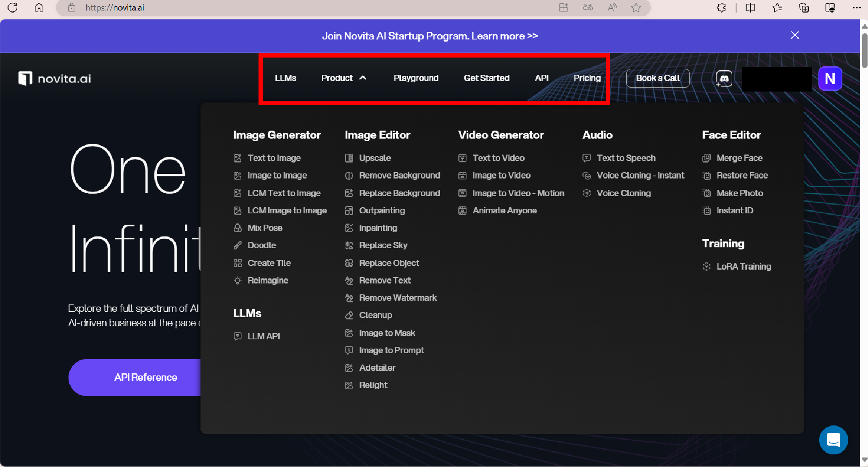Open the Discord community icon
Screen dimensions: 868x467
(x=724, y=79)
